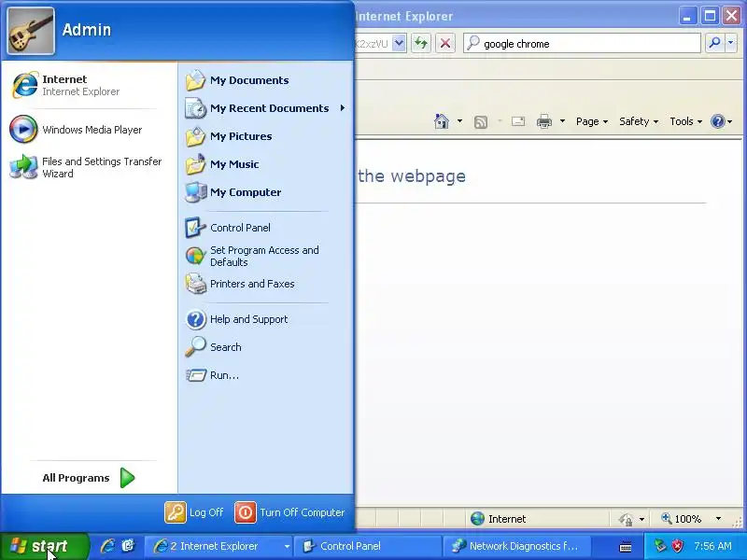Click the IE Help icon
Viewport: 747px width, 560px height.
pos(717,121)
